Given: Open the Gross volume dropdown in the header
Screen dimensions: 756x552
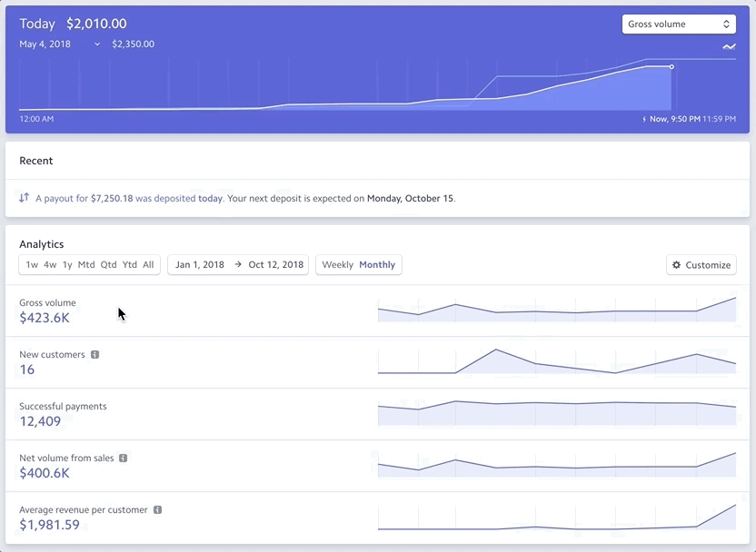Looking at the screenshot, I should click(x=679, y=25).
